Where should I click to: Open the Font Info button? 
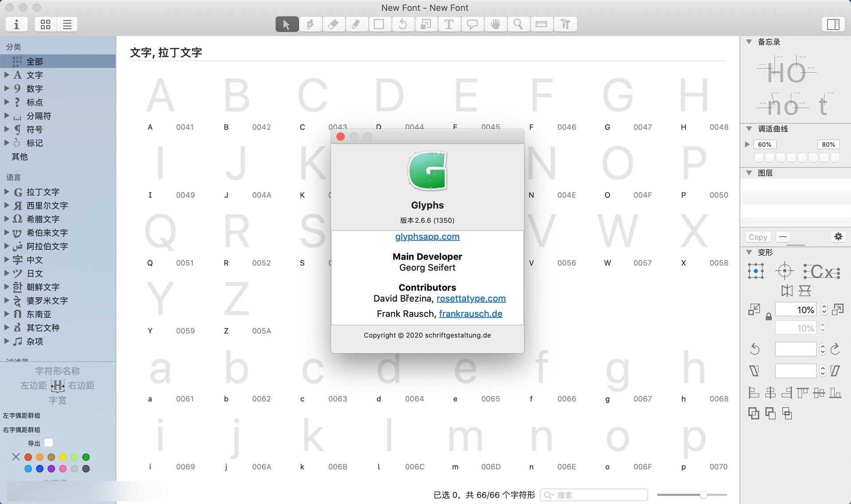point(16,24)
